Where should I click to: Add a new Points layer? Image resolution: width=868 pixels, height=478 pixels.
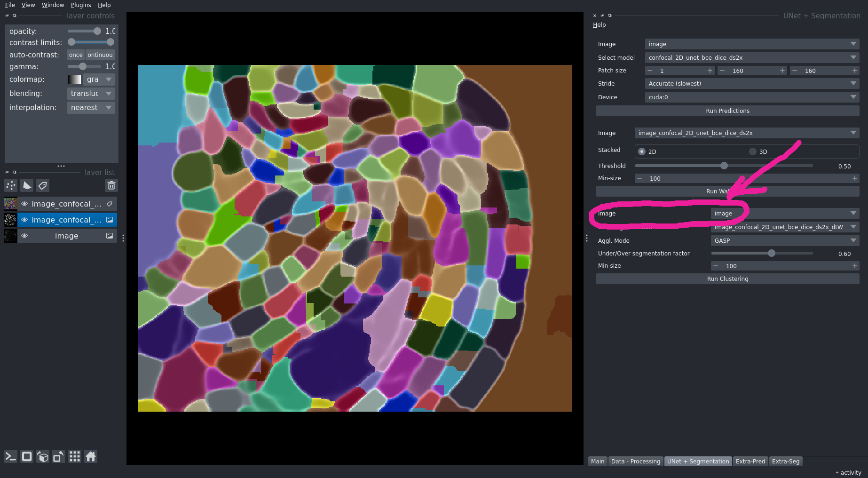click(10, 185)
